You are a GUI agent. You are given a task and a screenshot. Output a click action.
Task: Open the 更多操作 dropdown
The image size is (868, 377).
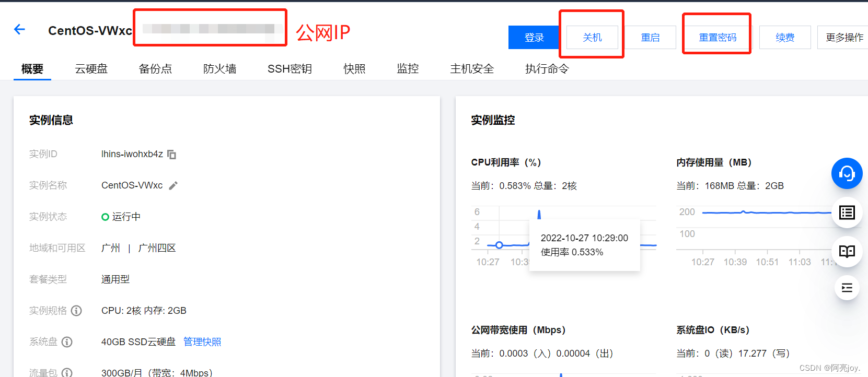[x=843, y=38]
